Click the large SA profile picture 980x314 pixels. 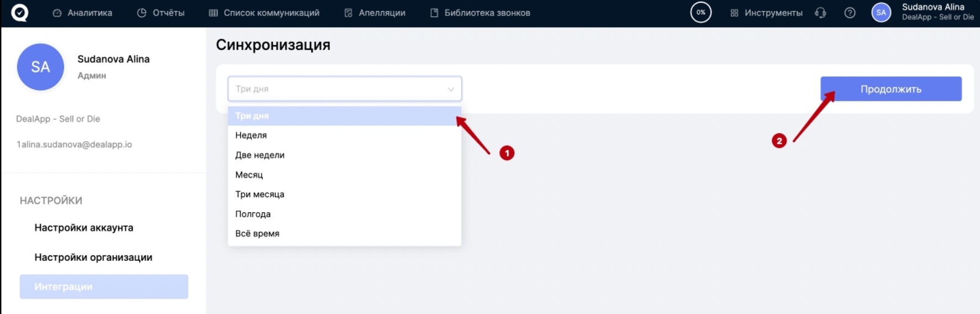(40, 67)
